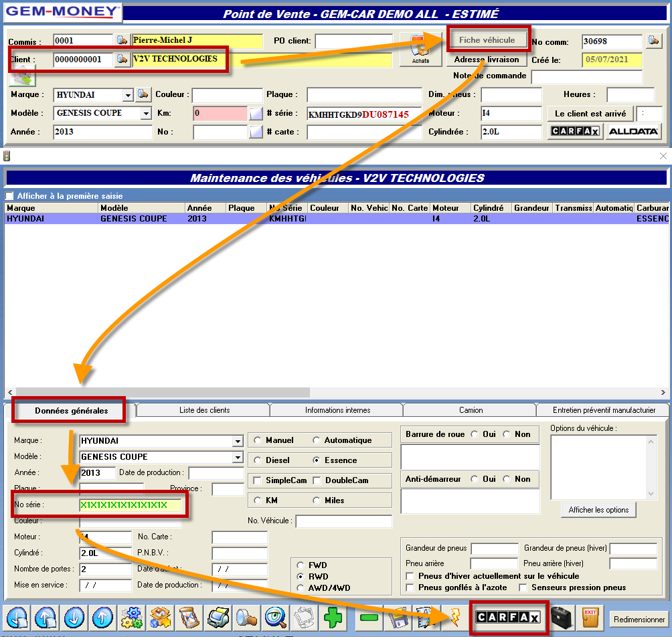Select the HYUNDAI GENESIS COUPE vehicle row
Viewport: 672px width, 637px height.
(337, 219)
